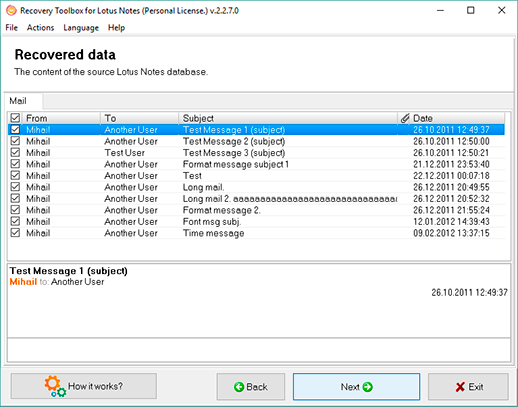Toggle the select-all checkbox in table header

click(15, 118)
